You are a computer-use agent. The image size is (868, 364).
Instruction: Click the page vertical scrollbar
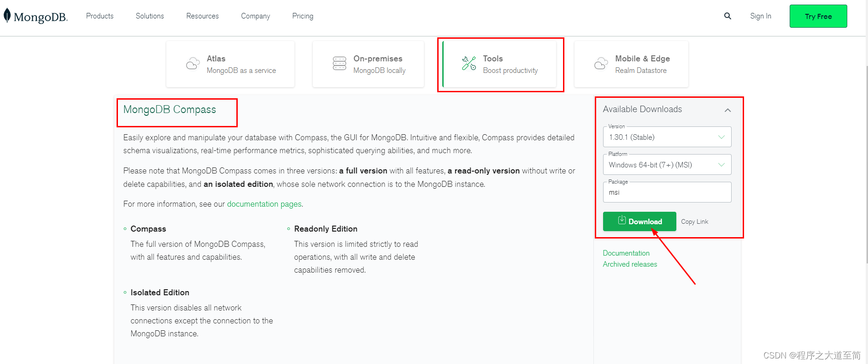point(866,164)
